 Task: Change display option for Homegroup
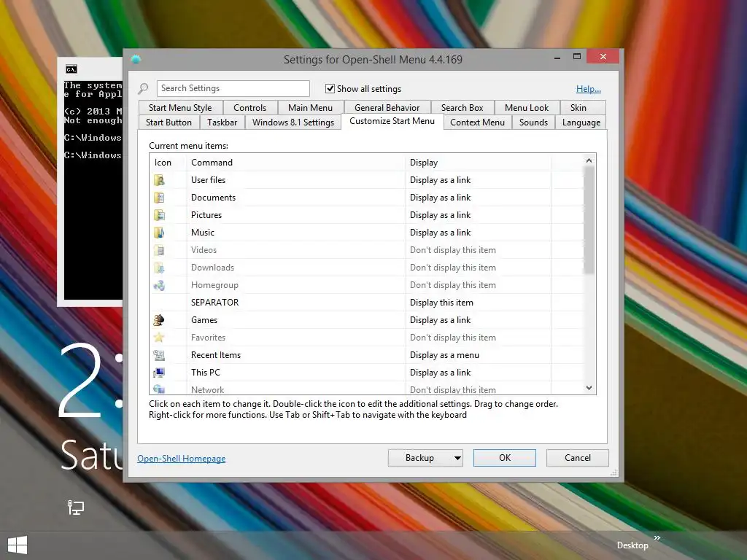(x=452, y=285)
